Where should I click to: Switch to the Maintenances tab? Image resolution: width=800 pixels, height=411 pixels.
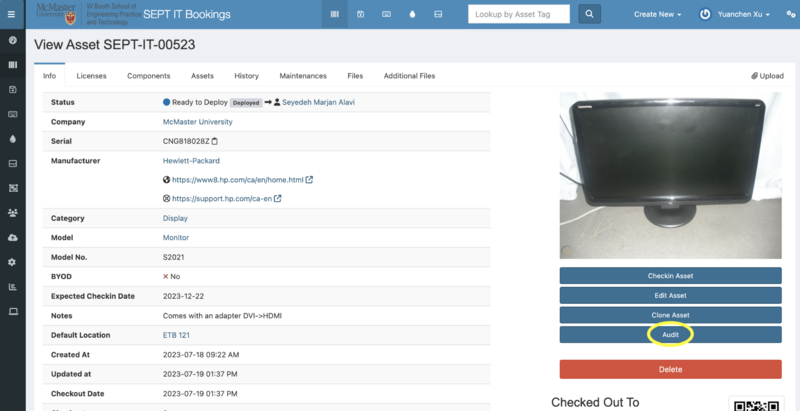pos(302,76)
